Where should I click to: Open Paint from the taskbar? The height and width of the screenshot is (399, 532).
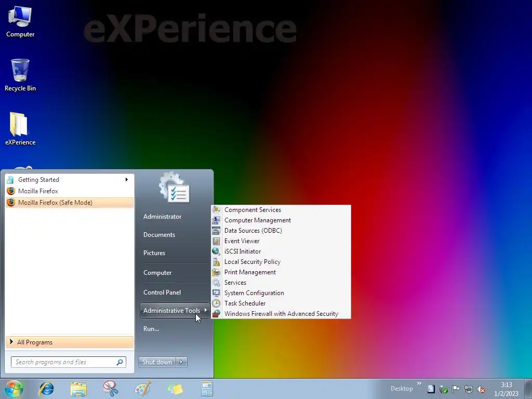[143, 389]
